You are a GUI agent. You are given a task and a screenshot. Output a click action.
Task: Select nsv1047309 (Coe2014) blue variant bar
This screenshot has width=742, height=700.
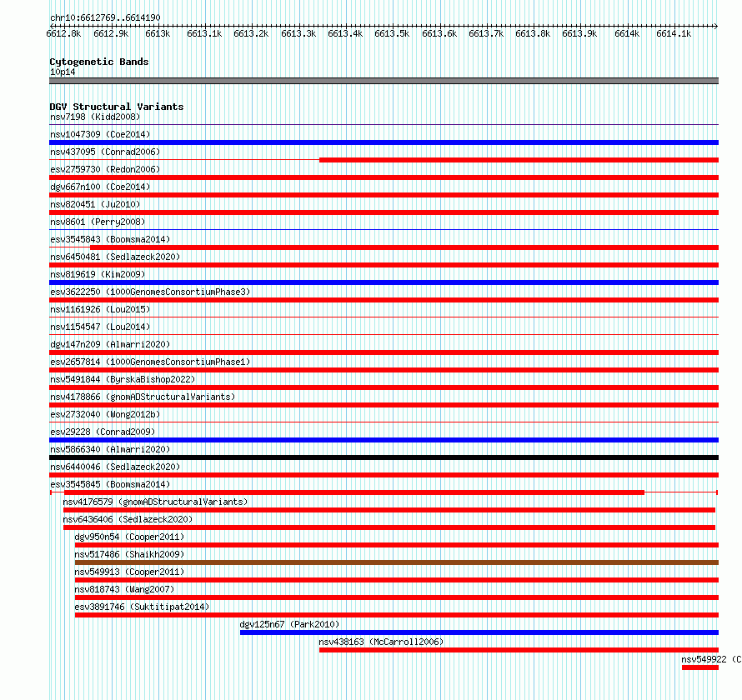click(384, 142)
